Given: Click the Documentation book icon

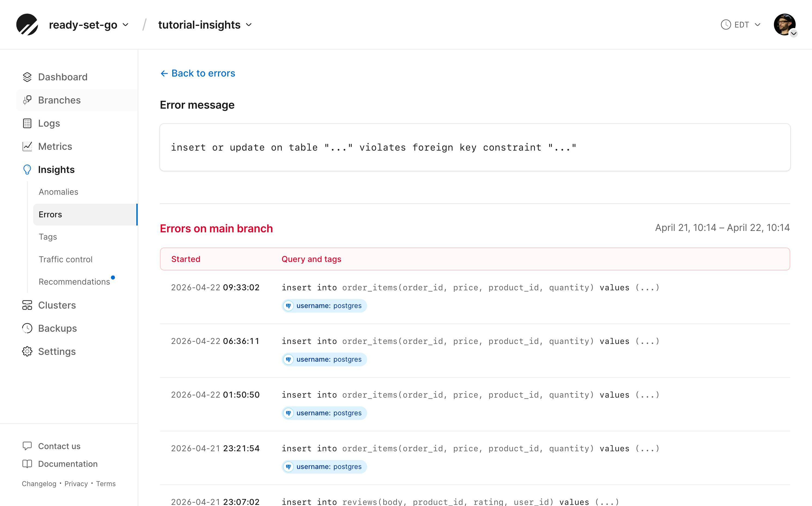Looking at the screenshot, I should tap(27, 464).
